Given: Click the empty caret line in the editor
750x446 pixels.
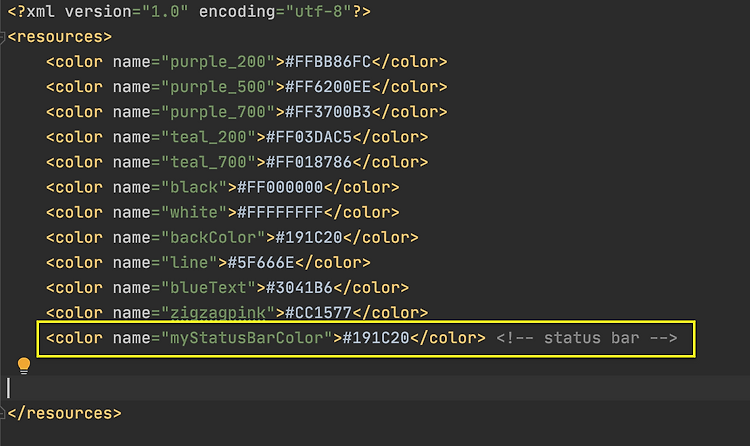Looking at the screenshot, I should 375,388.
